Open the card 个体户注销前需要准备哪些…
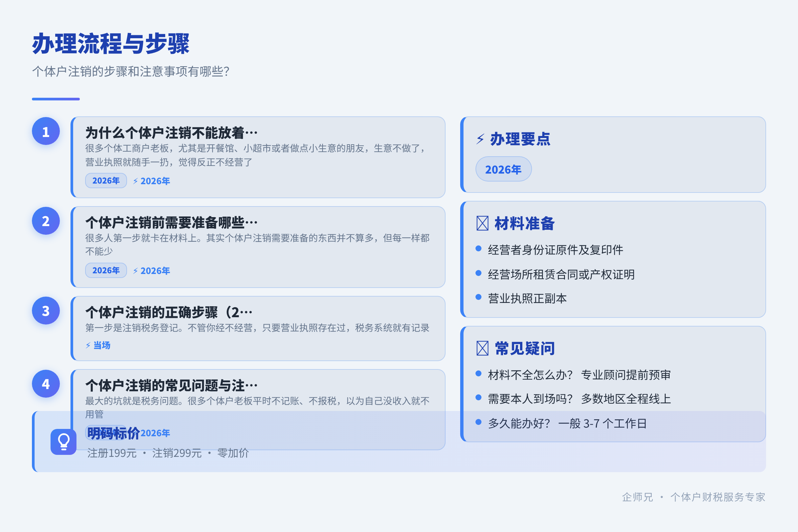 point(258,247)
